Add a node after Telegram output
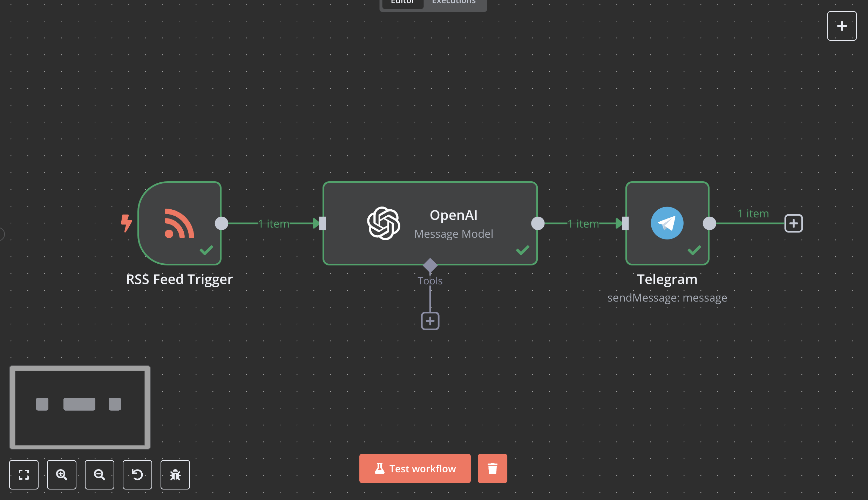868x500 pixels. click(x=794, y=223)
